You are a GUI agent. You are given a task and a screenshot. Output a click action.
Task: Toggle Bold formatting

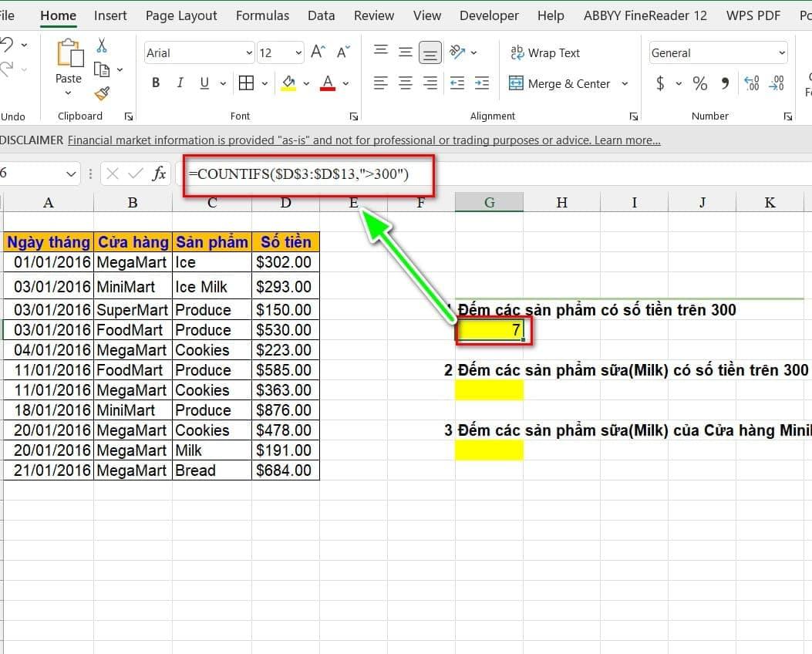click(x=156, y=83)
